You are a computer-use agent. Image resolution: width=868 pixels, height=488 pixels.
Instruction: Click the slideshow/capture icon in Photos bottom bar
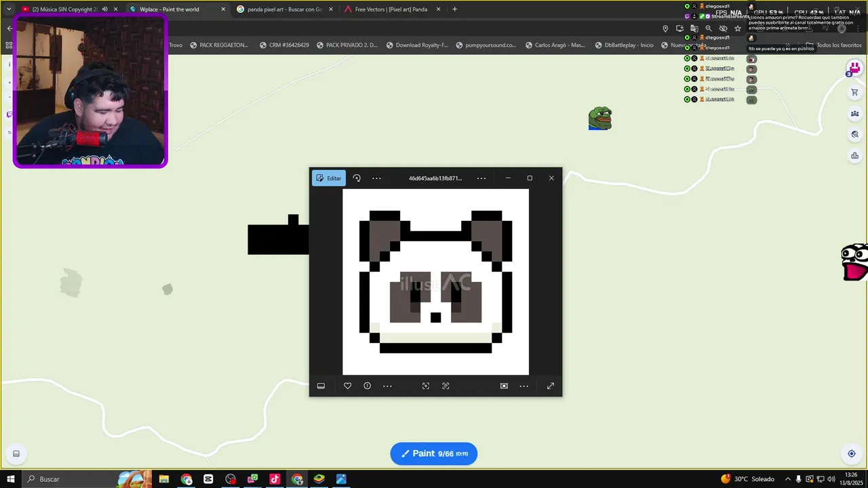coord(504,386)
